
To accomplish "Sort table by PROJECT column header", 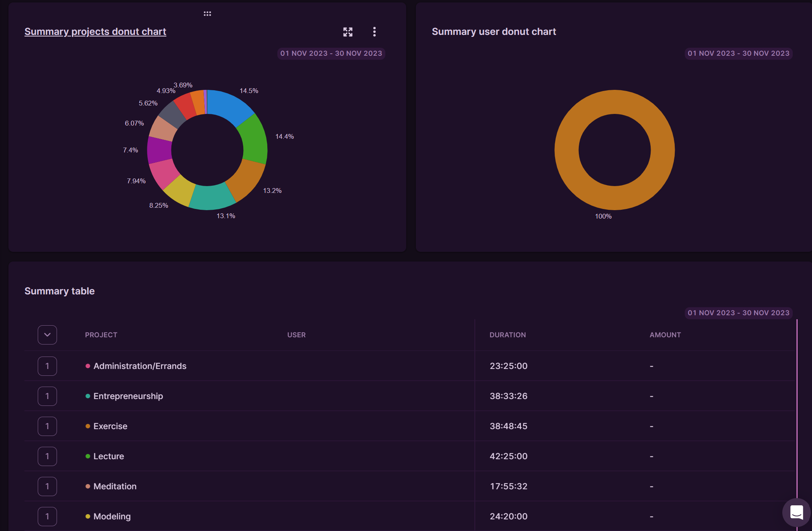I will click(101, 335).
